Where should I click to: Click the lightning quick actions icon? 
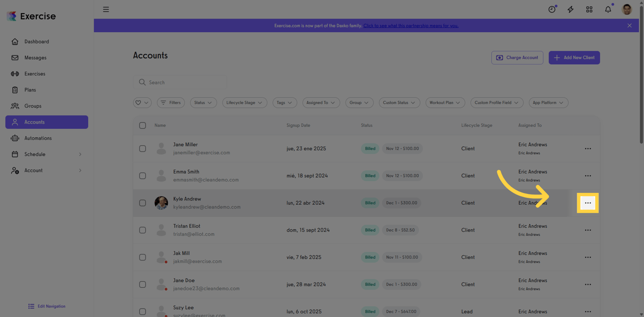(x=570, y=9)
